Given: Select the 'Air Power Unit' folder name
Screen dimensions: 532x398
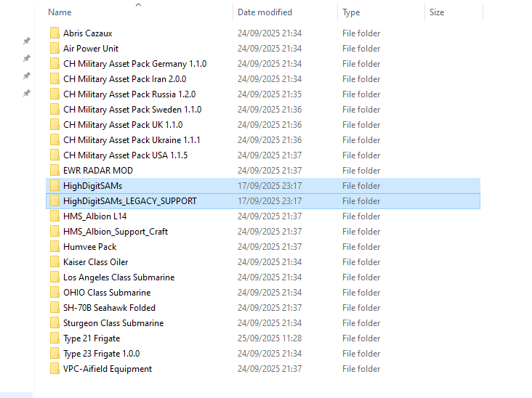Looking at the screenshot, I should point(91,49).
